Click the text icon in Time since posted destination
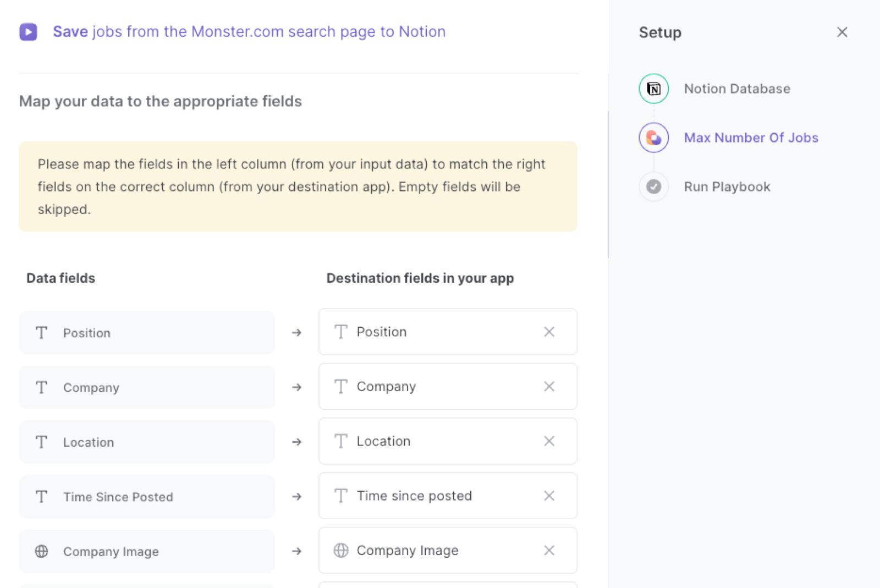880x588 pixels. click(341, 496)
